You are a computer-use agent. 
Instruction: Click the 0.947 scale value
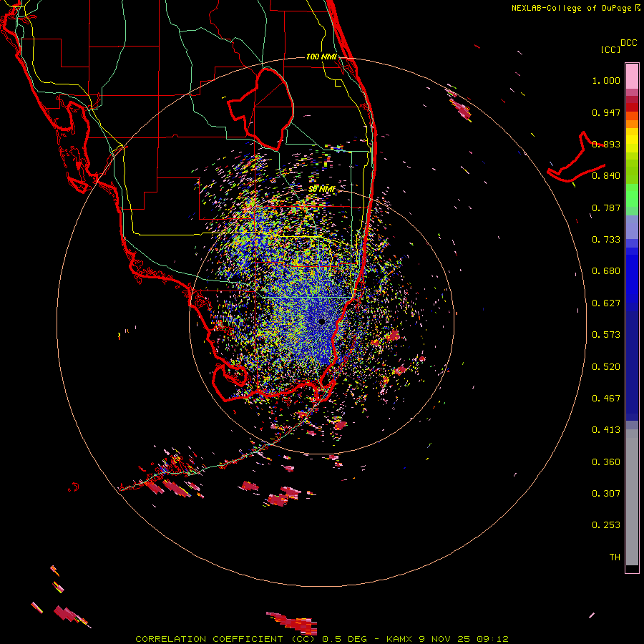click(x=606, y=112)
